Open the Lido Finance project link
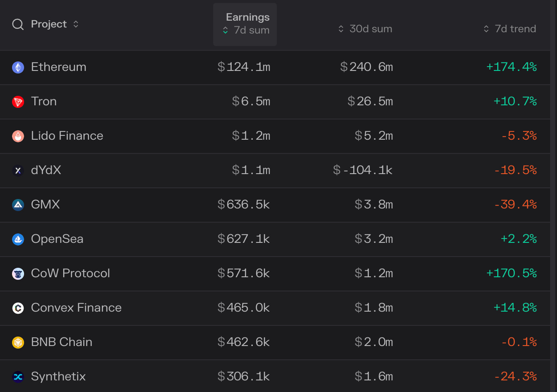The image size is (557, 392). [67, 136]
